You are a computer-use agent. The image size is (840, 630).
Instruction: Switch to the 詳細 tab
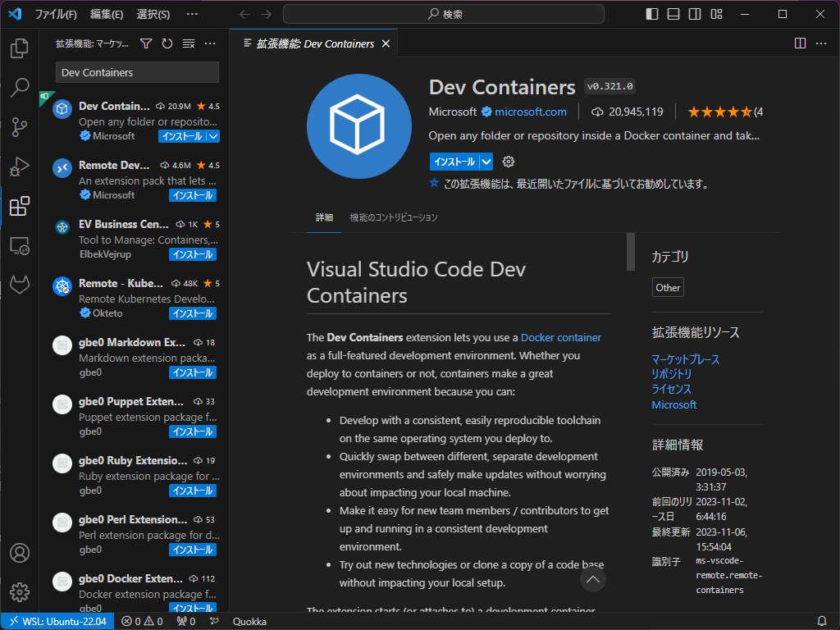(324, 217)
